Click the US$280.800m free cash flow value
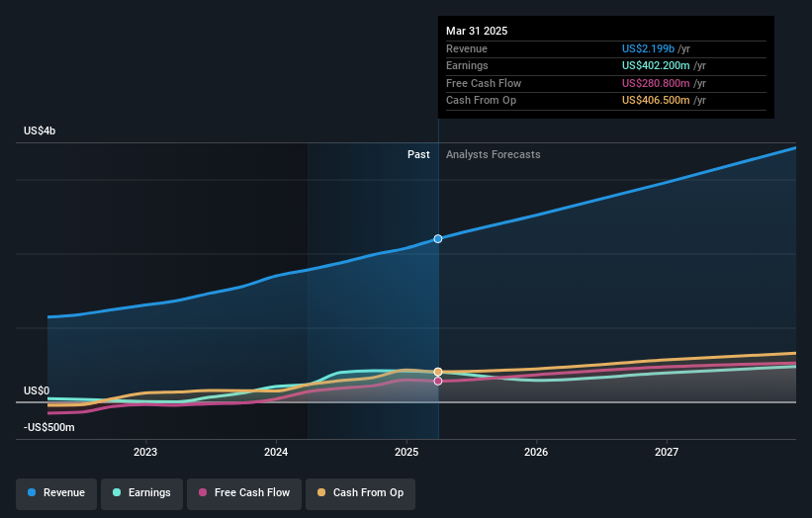The width and height of the screenshot is (812, 518). click(x=656, y=83)
